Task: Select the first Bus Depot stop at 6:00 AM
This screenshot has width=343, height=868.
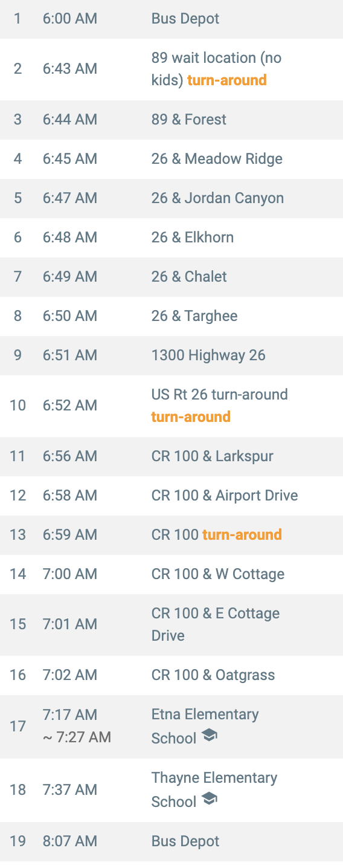Action: tap(171, 19)
